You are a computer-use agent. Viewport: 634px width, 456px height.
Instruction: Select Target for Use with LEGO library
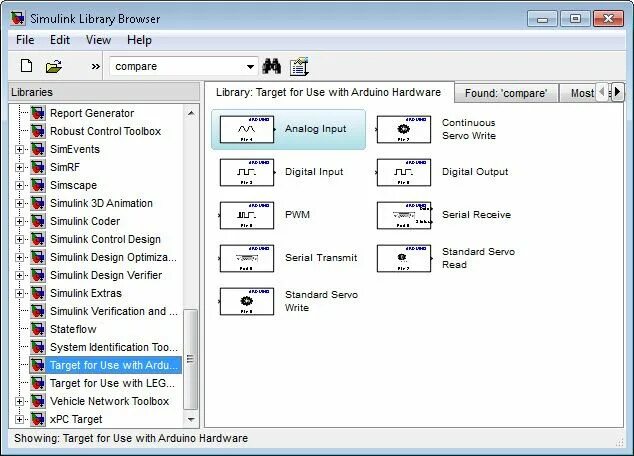point(112,383)
